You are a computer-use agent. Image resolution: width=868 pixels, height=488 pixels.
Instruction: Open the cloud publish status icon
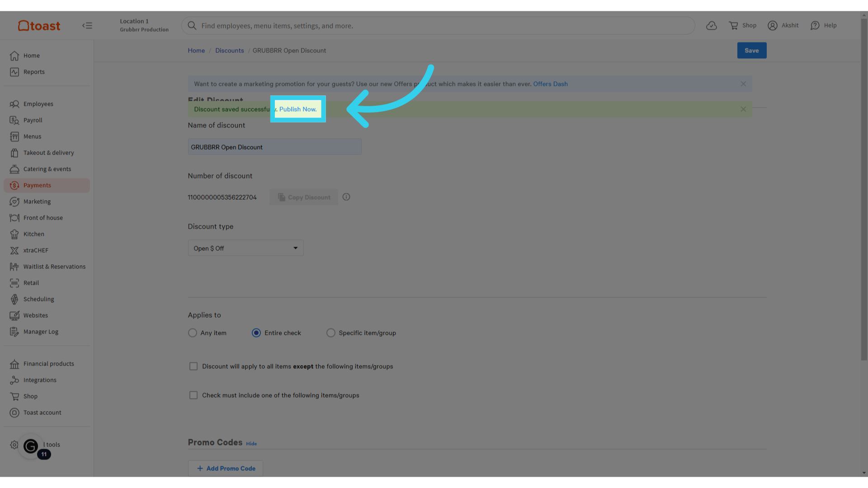click(712, 26)
